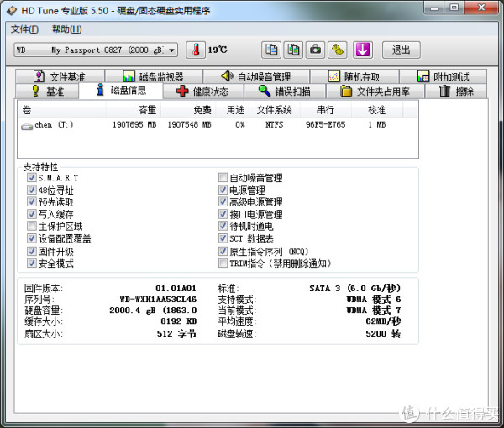
Task: Toggle the S.M.A.R.T checkbox
Action: pos(32,177)
